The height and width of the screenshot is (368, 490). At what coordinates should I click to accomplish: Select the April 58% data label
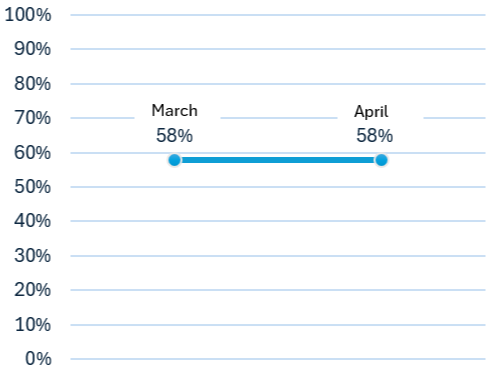(374, 135)
